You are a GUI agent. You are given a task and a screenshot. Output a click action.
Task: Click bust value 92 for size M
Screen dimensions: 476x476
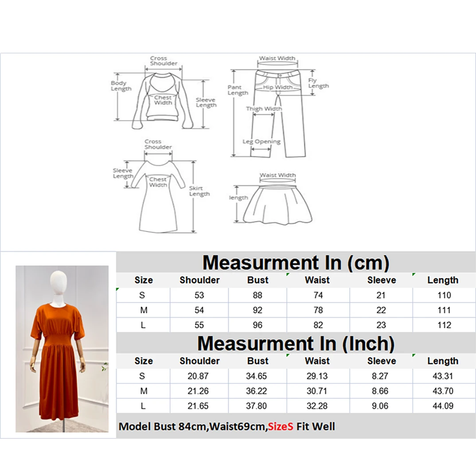click(x=258, y=310)
